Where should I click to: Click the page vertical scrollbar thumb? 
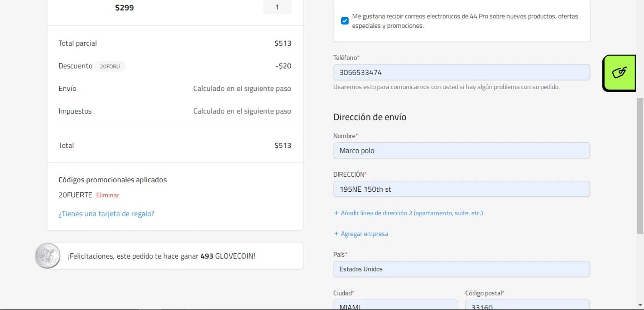[640, 166]
